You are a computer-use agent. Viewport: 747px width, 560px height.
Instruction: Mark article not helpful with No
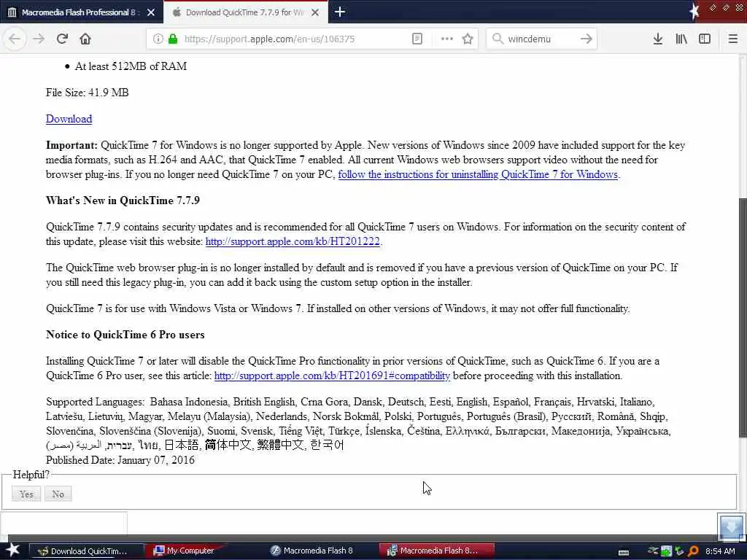(x=58, y=494)
